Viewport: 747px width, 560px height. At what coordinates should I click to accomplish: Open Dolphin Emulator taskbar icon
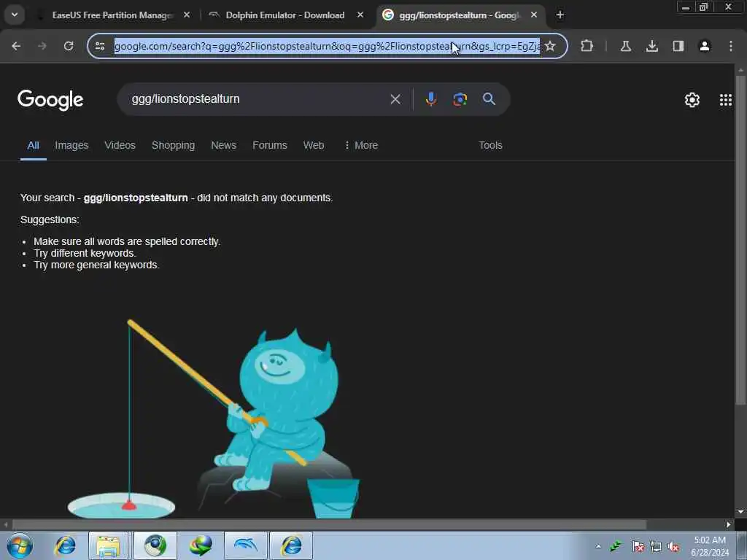tap(246, 545)
